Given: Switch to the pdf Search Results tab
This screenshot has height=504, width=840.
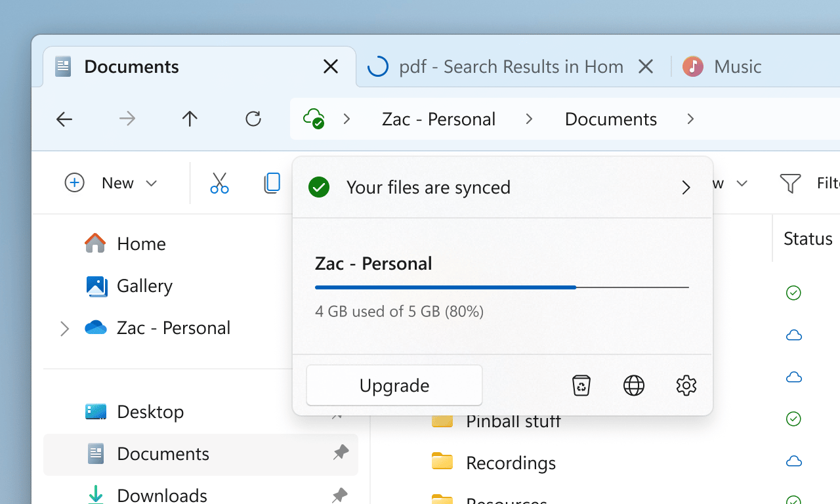Looking at the screenshot, I should pos(511,66).
